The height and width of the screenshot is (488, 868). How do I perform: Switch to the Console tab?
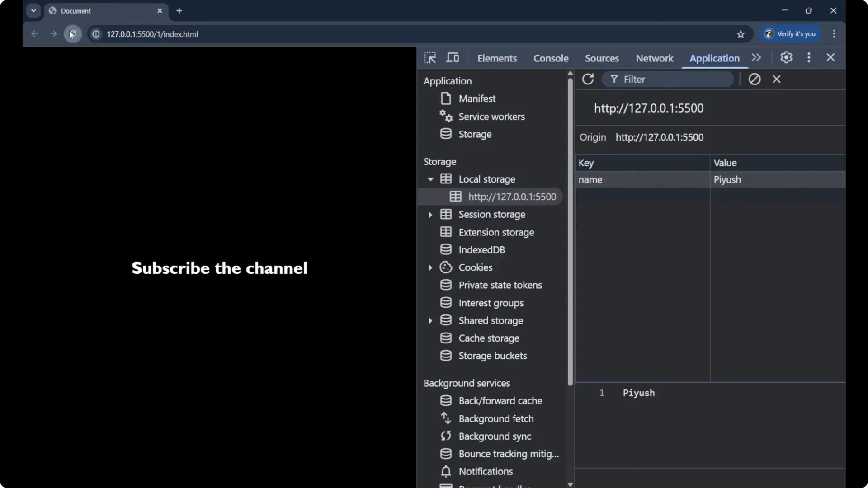[x=551, y=58]
